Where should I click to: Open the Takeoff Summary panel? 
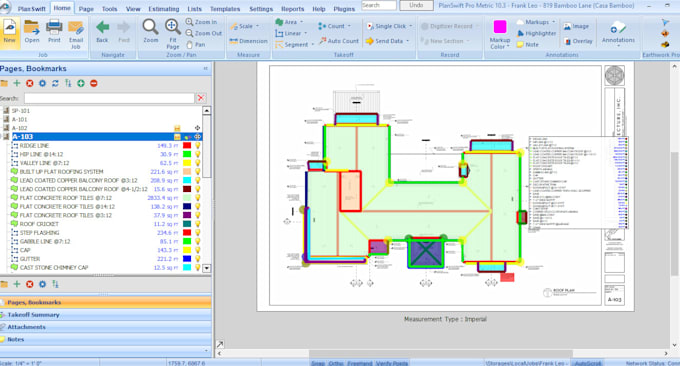[x=105, y=315]
